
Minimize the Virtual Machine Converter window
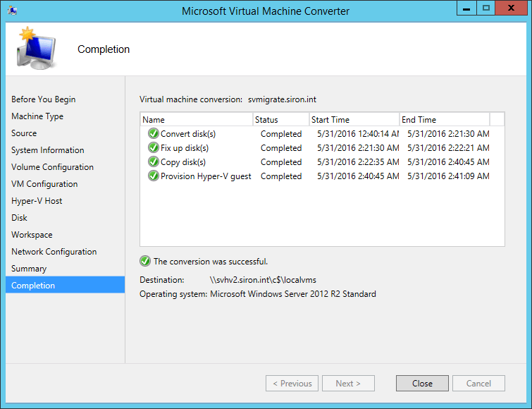pyautogui.click(x=466, y=8)
